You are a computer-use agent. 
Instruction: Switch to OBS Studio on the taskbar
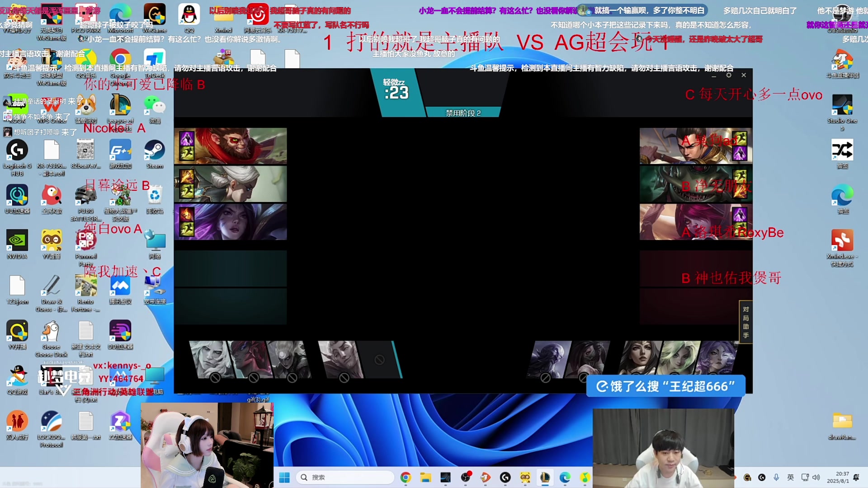point(466,477)
